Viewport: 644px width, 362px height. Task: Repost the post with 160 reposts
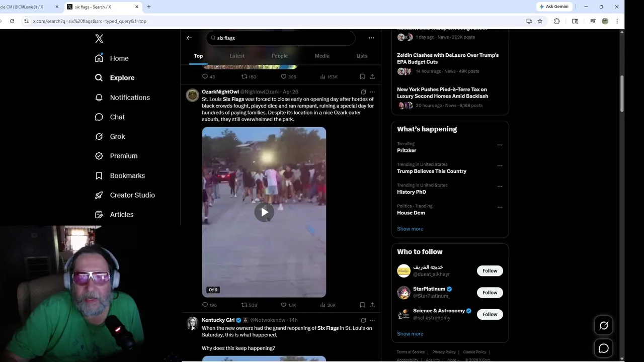point(249,77)
